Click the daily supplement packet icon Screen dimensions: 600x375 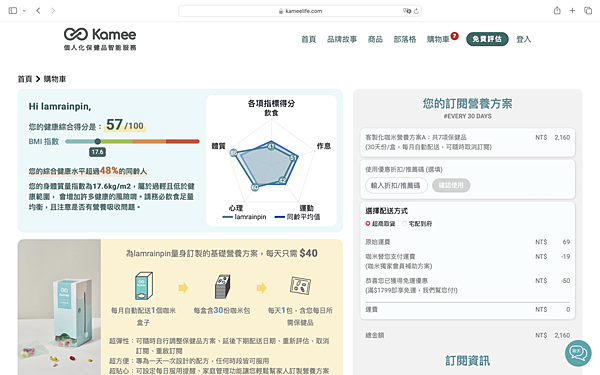[x=300, y=285]
